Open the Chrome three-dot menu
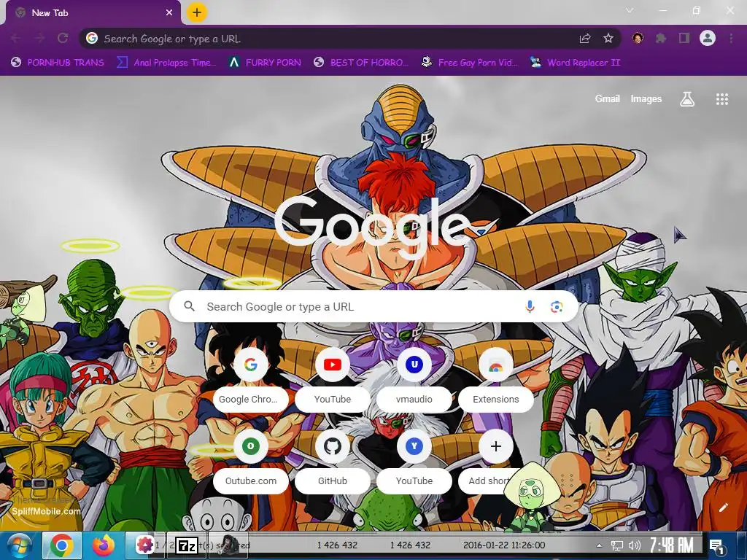747x560 pixels. [731, 38]
